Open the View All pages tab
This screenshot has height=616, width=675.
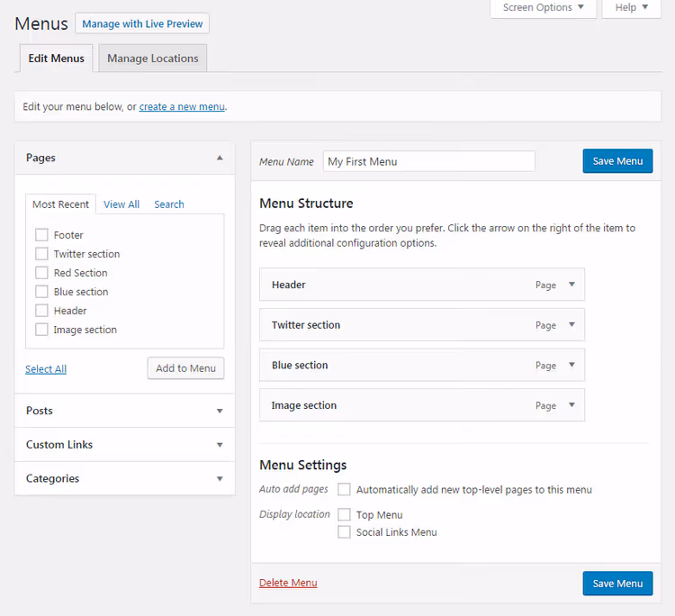(x=121, y=204)
